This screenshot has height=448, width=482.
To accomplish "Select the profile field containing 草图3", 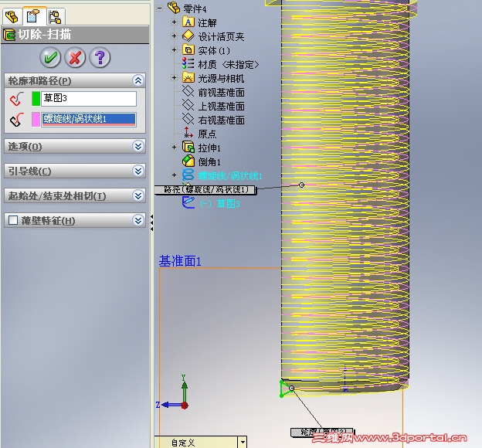I will tap(89, 98).
